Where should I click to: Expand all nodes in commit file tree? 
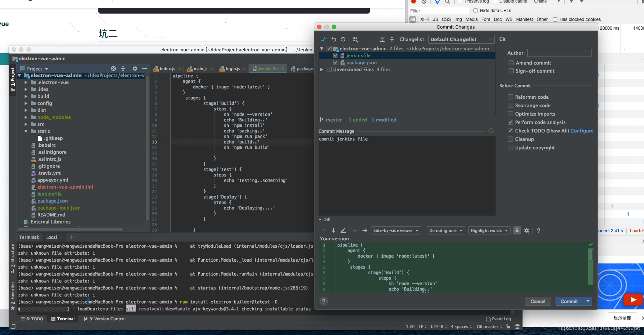382,39
